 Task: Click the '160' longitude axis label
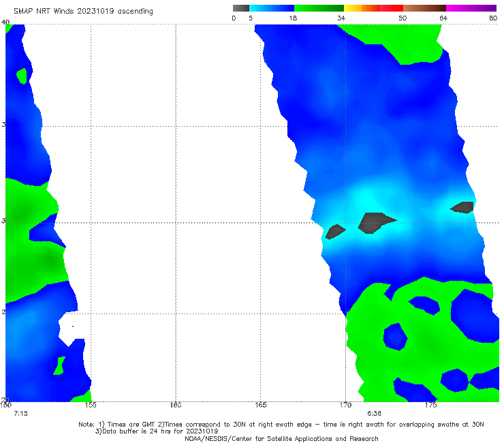coord(176,405)
